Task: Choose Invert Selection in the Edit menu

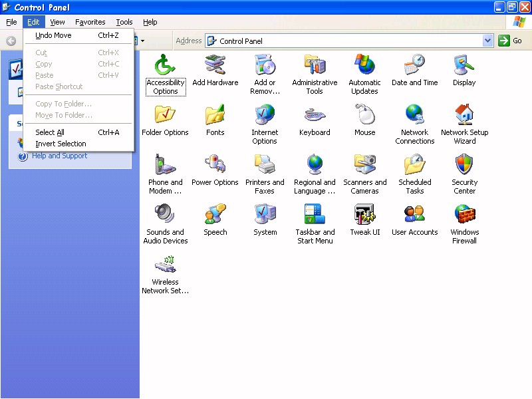Action: tap(78, 144)
